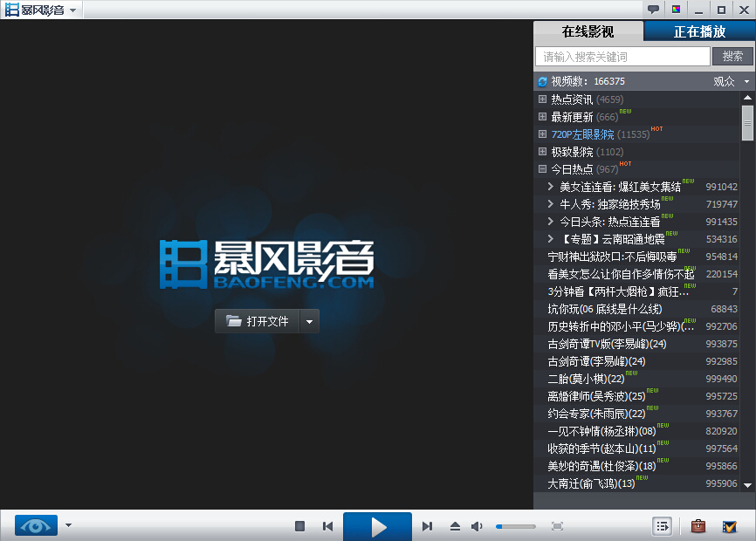Expand the 热点资讯 category
Screen dimensions: 756x541
(x=542, y=99)
